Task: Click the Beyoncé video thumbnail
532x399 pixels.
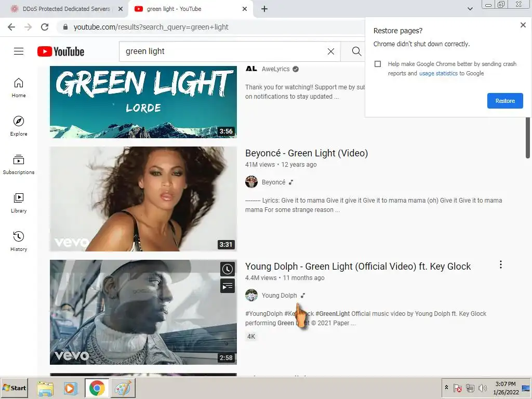Action: pyautogui.click(x=143, y=199)
